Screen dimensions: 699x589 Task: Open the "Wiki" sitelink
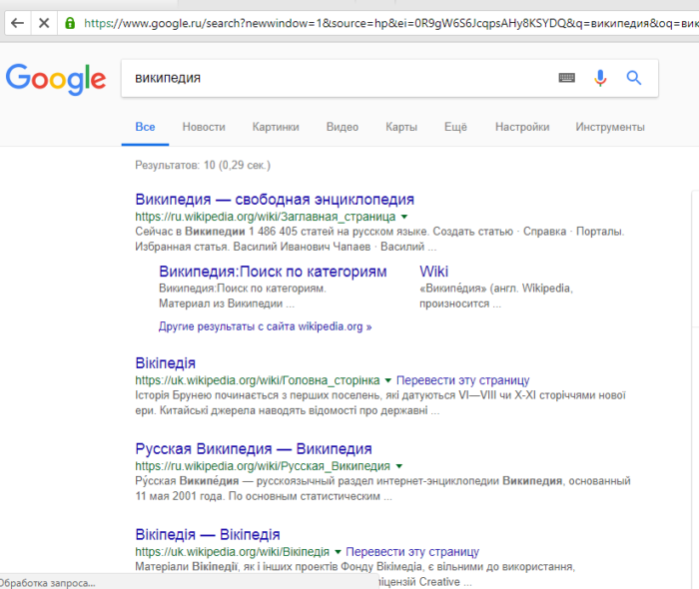coord(434,272)
